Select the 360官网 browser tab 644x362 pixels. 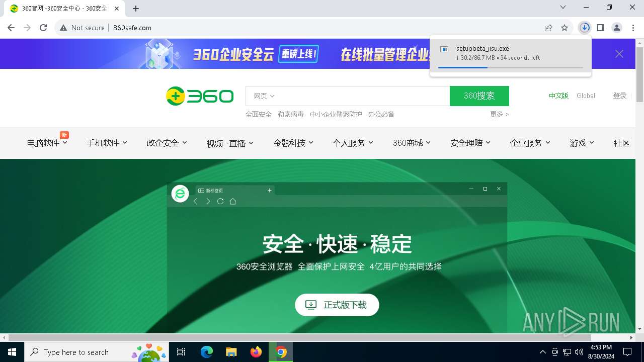click(x=63, y=8)
